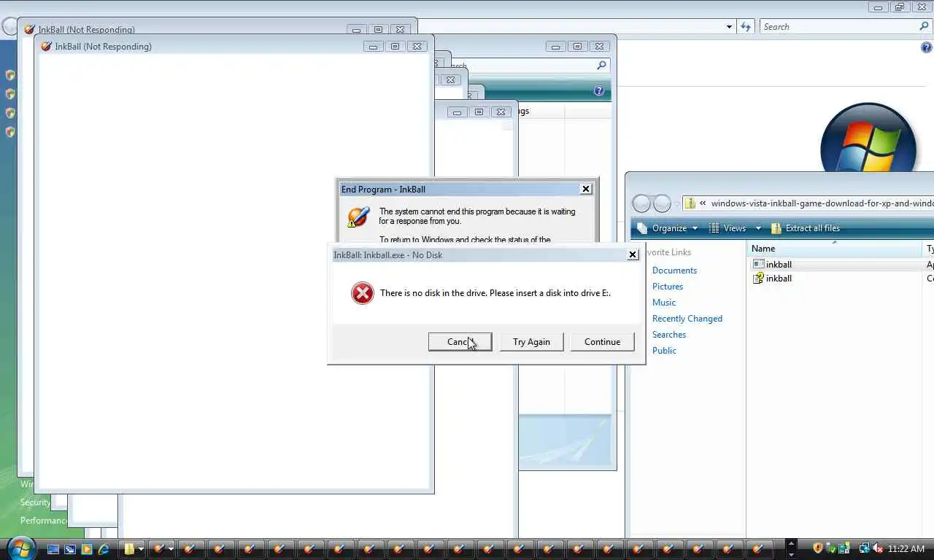Click the No Disk error message text
Viewport: 934px width, 560px height.
coord(495,293)
